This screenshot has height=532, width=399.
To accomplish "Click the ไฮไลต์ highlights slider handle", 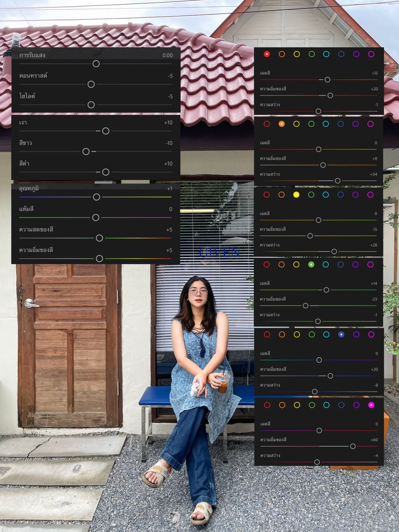I will tap(91, 105).
